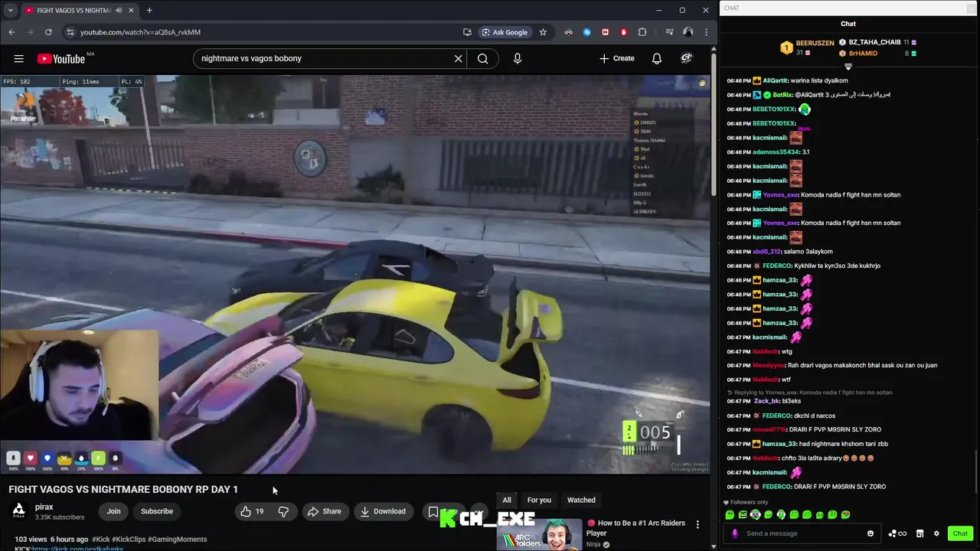Open pirax channel avatar
Viewport: 980px width, 551px height.
[19, 510]
